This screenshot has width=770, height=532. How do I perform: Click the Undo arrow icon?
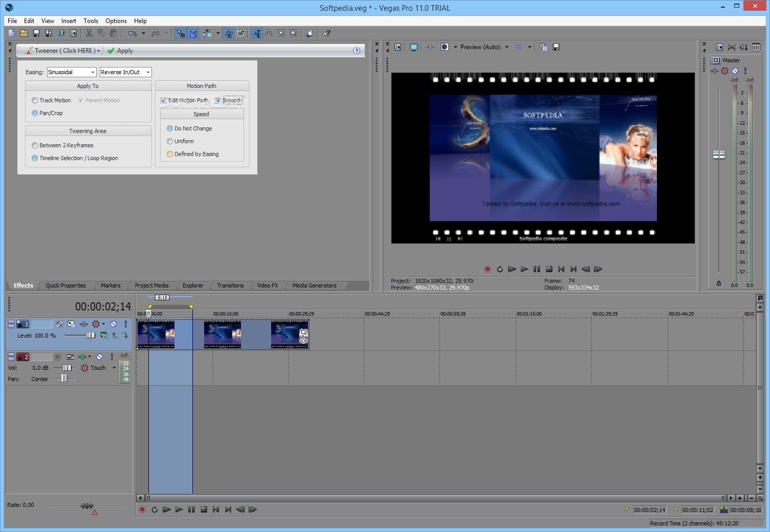point(133,33)
